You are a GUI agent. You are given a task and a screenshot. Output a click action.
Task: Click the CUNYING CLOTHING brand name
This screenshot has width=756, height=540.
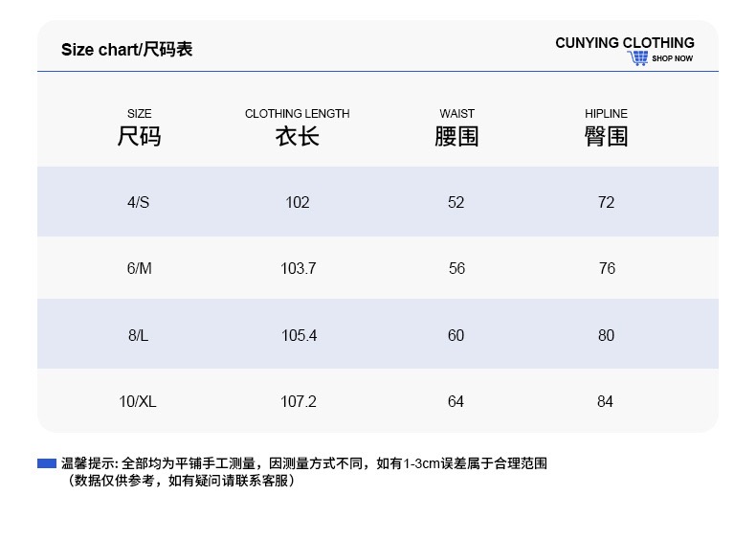pyautogui.click(x=624, y=43)
